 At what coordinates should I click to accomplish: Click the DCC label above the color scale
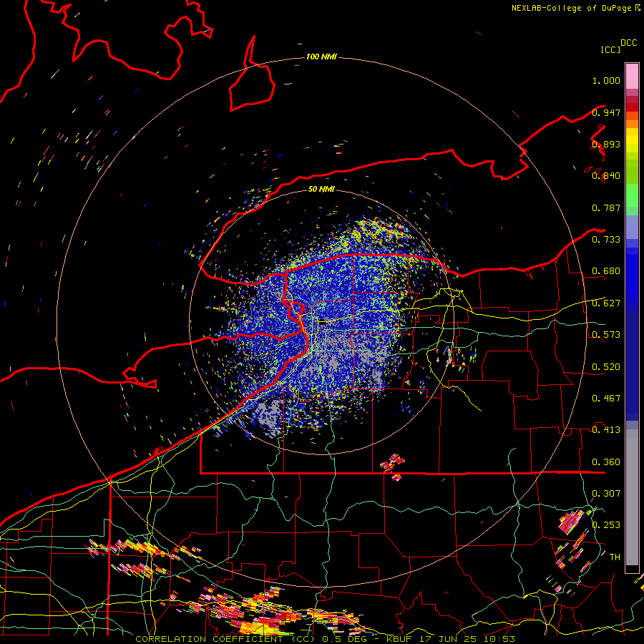click(628, 43)
